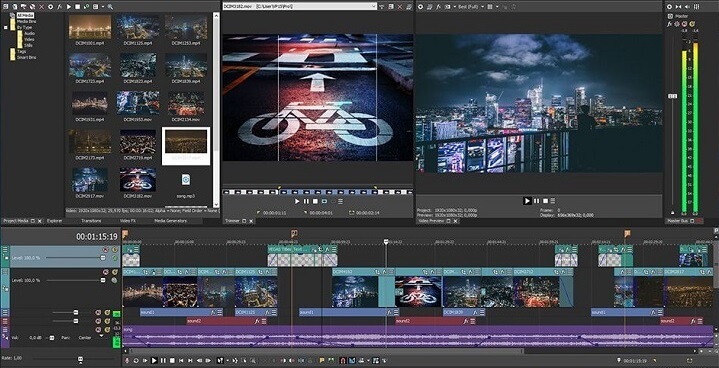Adjust the Master bus volume fader

673,96
